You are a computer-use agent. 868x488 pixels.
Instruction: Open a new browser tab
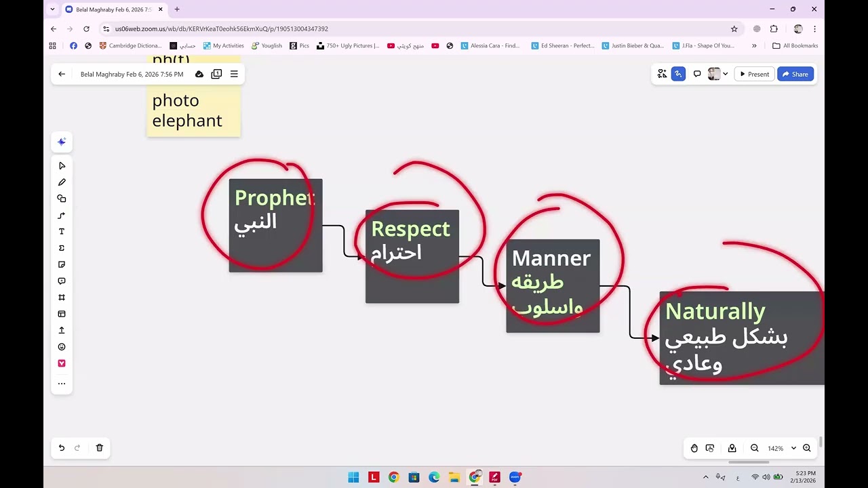click(177, 9)
